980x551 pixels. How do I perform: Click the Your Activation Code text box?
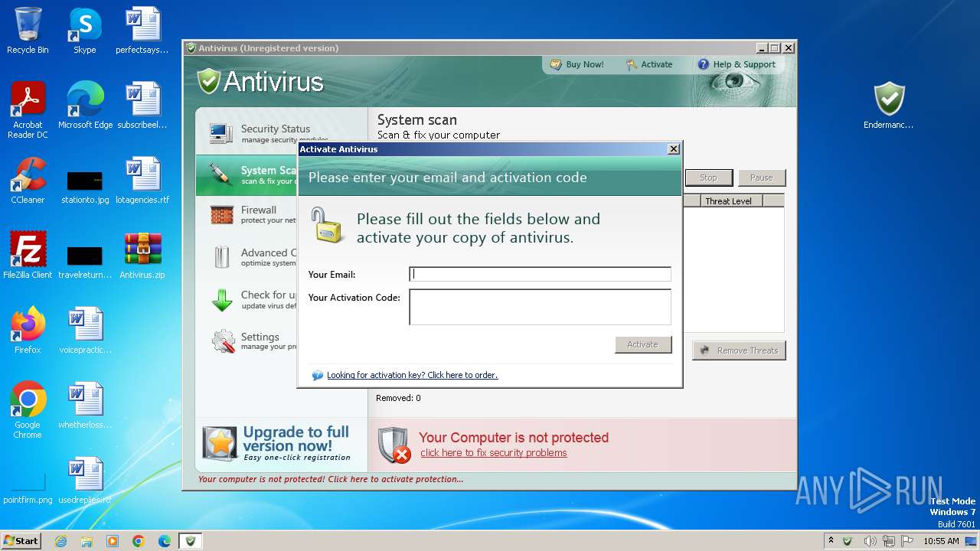pos(540,307)
